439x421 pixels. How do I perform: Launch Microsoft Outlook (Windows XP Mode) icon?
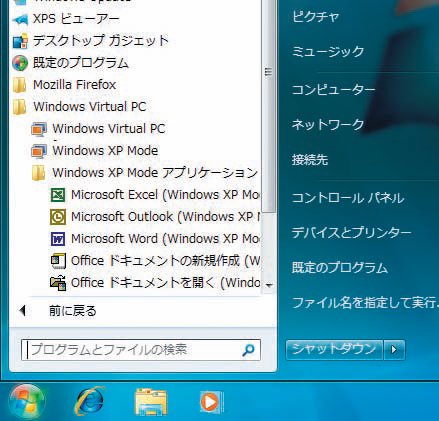pyautogui.click(x=58, y=217)
